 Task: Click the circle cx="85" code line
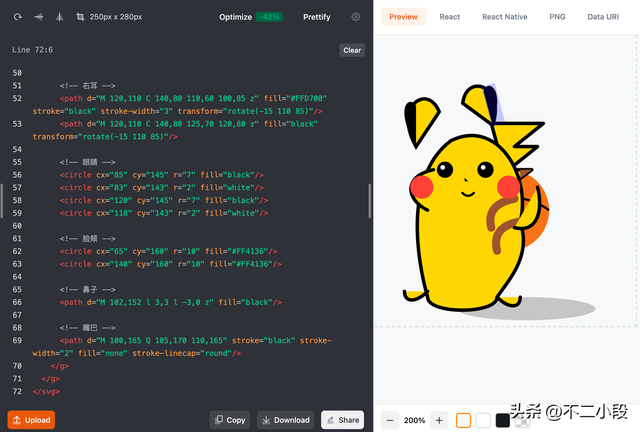pyautogui.click(x=162, y=175)
